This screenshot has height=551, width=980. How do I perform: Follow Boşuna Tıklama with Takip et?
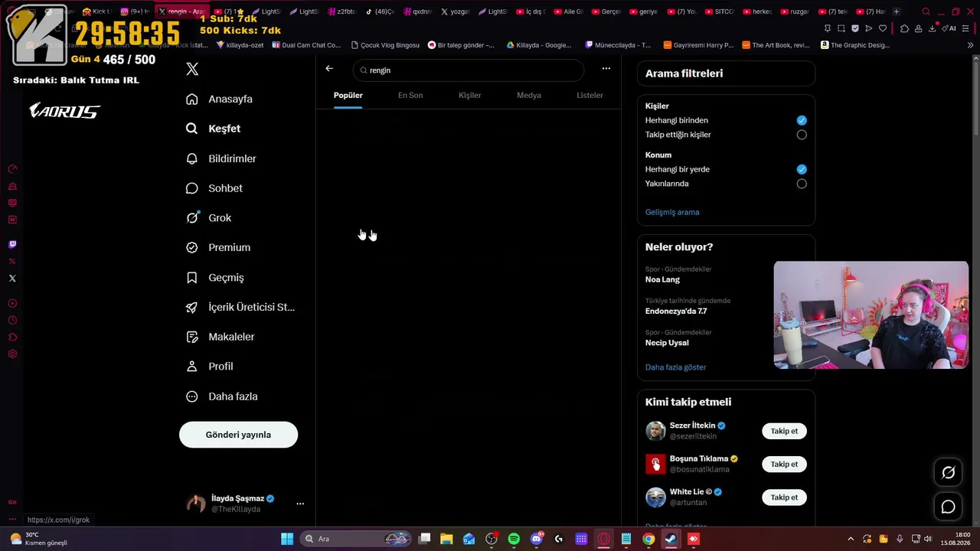pos(784,464)
